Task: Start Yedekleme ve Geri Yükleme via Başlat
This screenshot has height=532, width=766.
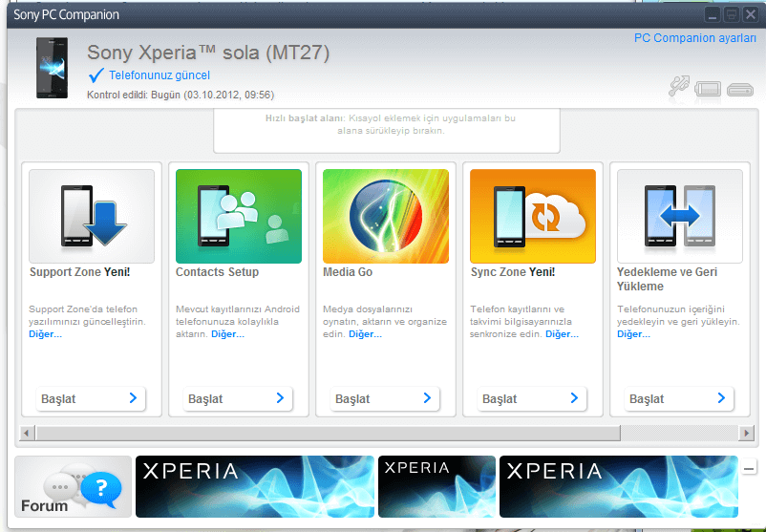Action: point(678,398)
